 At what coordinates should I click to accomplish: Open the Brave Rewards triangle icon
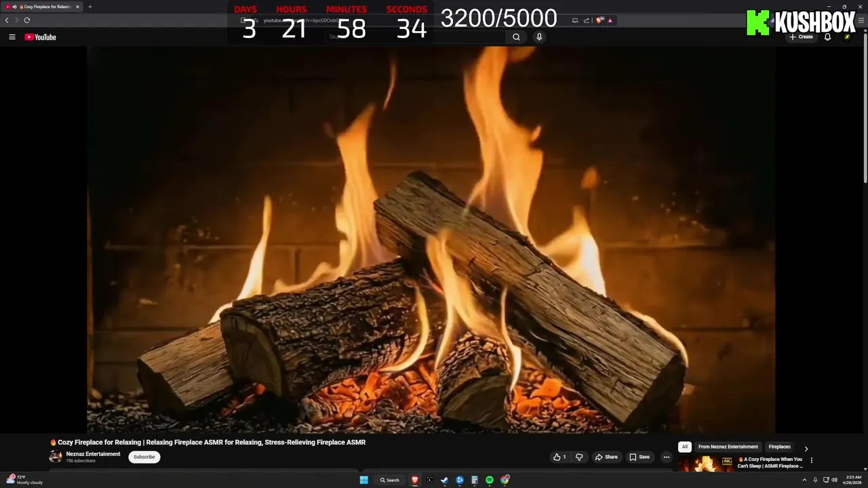[610, 20]
